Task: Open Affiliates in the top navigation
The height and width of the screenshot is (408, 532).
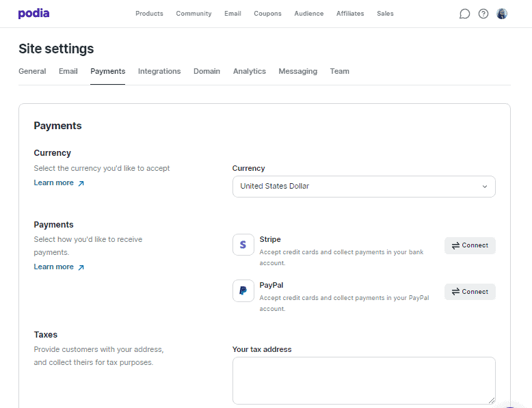Action: point(350,14)
